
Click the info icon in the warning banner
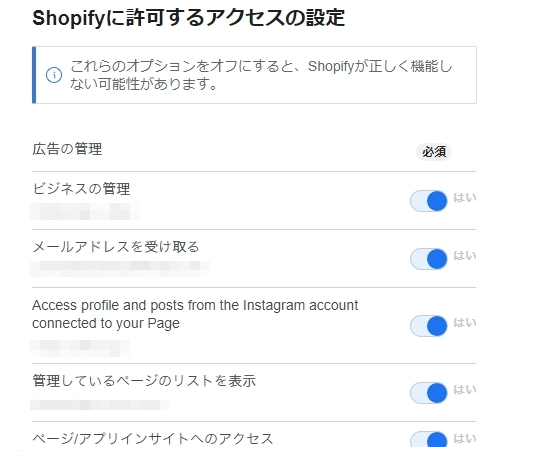54,75
